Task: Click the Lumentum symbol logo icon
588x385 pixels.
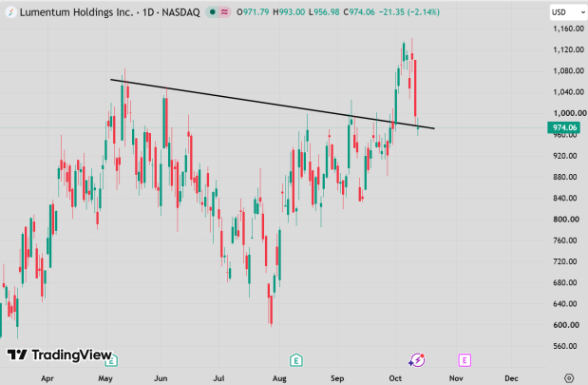Action: click(10, 12)
